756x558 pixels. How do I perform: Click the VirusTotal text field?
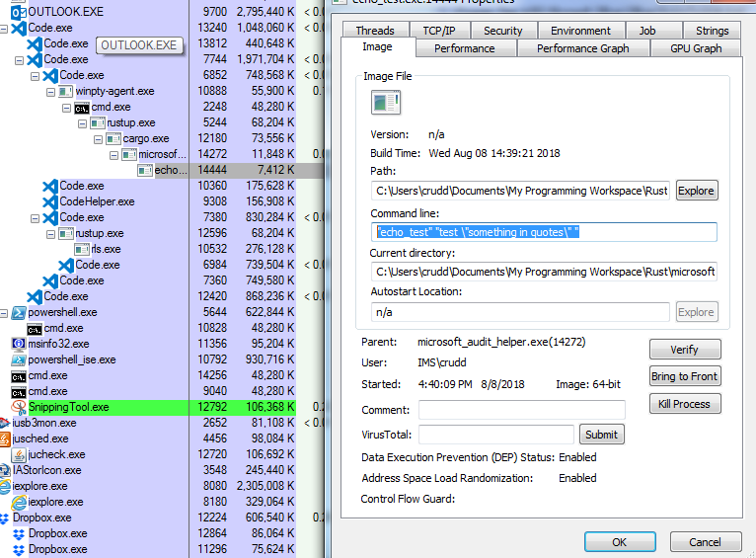[x=496, y=434]
